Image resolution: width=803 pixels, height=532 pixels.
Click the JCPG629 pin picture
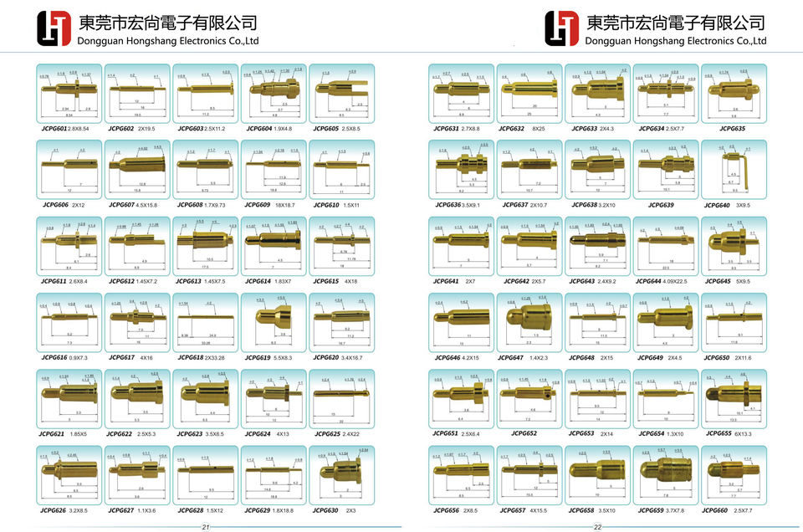pos(274,475)
